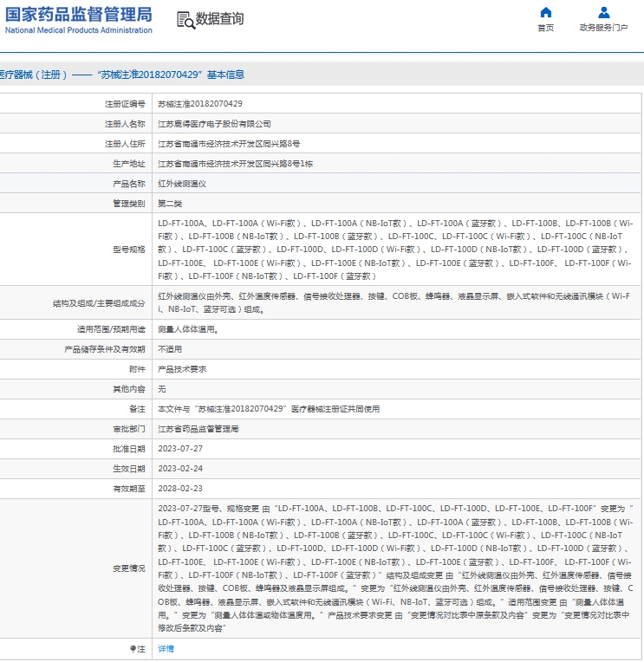The height and width of the screenshot is (662, 644).
Task: Click the 生产地址 address value
Action: tap(235, 164)
